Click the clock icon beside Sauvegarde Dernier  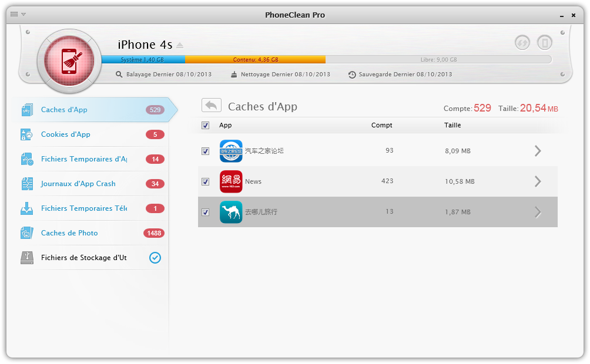[x=352, y=75]
